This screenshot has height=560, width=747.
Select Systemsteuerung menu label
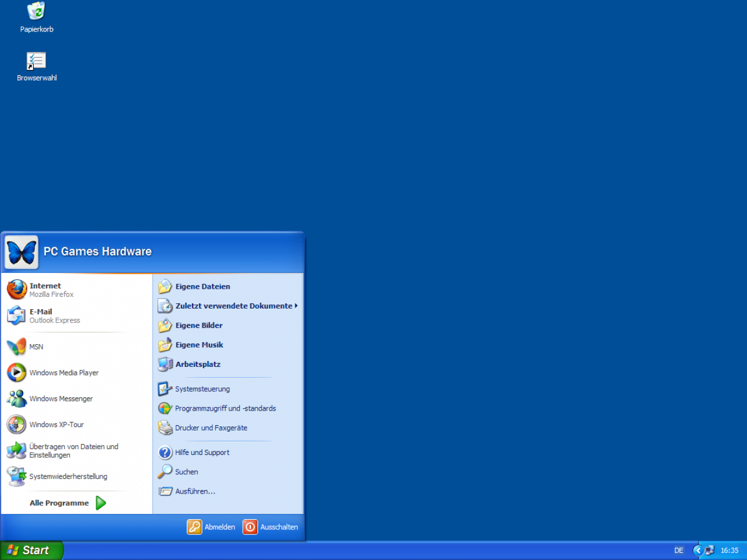click(203, 389)
